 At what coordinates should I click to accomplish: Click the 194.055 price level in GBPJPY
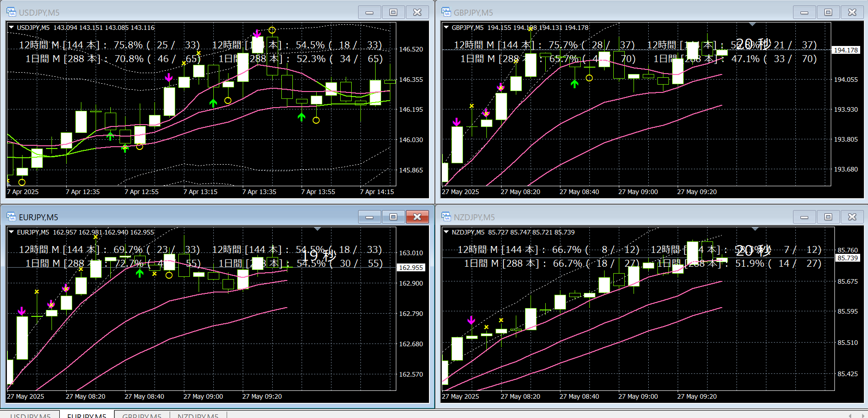pyautogui.click(x=846, y=80)
